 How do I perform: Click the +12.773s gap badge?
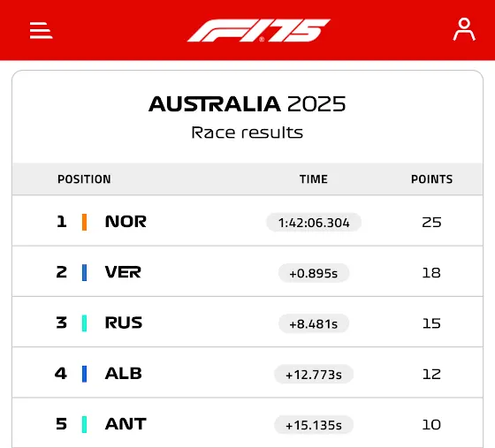pyautogui.click(x=314, y=375)
